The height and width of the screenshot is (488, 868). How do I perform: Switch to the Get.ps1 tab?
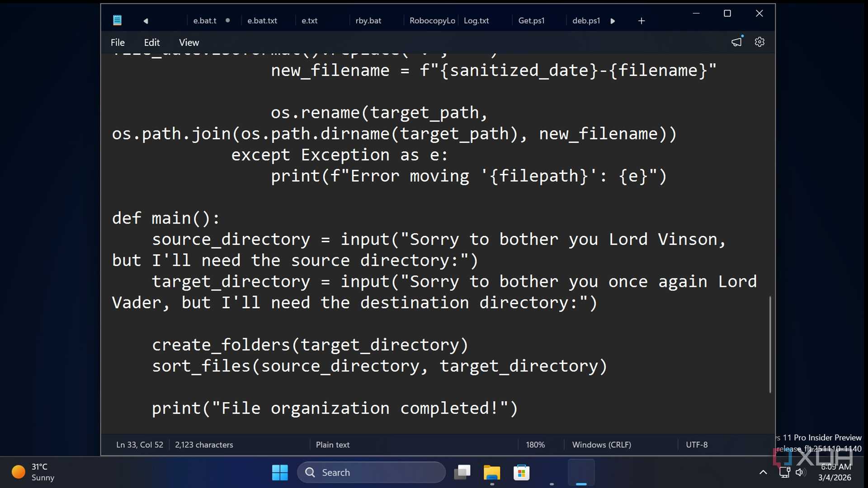[x=532, y=21]
